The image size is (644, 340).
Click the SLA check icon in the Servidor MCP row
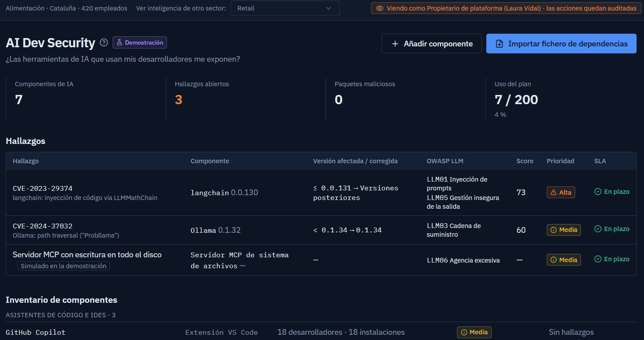(598, 259)
